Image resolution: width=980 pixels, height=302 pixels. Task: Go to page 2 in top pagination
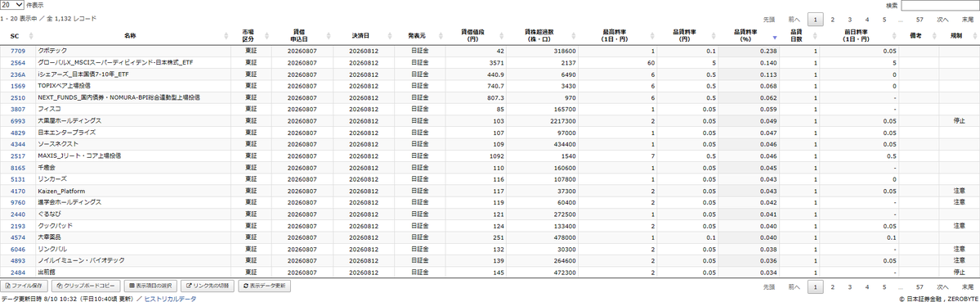(833, 20)
